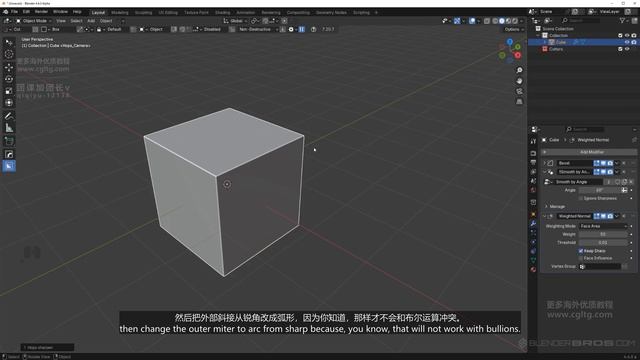Expand the Bevel modifier panel
This screenshot has height=360, width=640.
click(544, 163)
